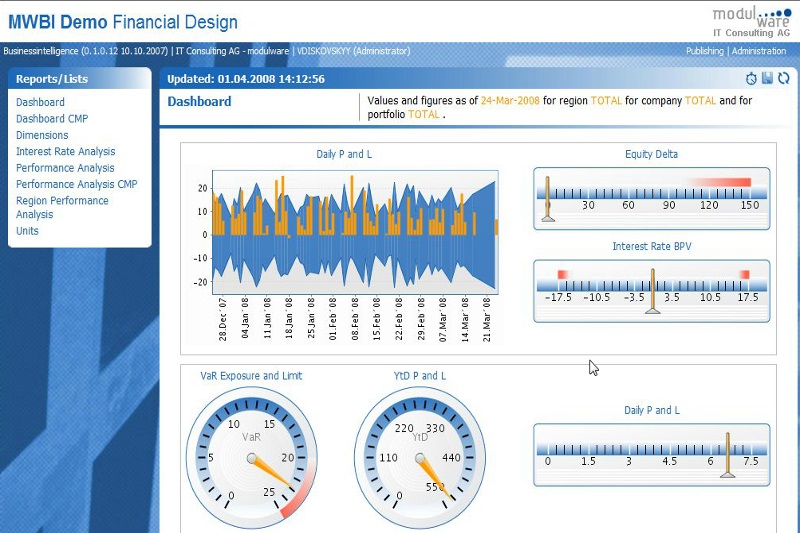This screenshot has height=533, width=800.
Task: Click the 28.Dec'07 axis label
Action: (222, 319)
